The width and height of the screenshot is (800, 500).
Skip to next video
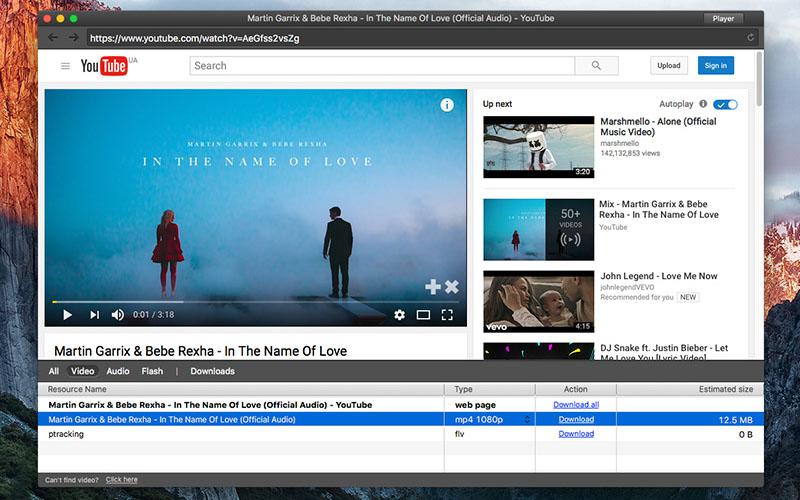(94, 315)
